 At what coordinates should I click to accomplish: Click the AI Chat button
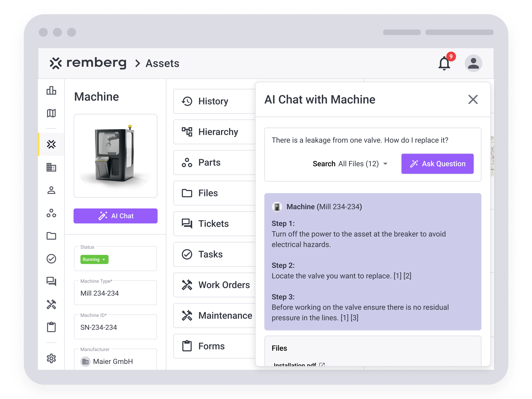[x=115, y=216]
